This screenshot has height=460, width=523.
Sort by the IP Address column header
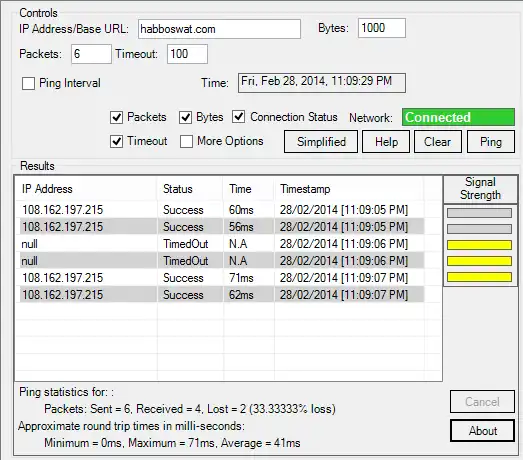(86, 189)
